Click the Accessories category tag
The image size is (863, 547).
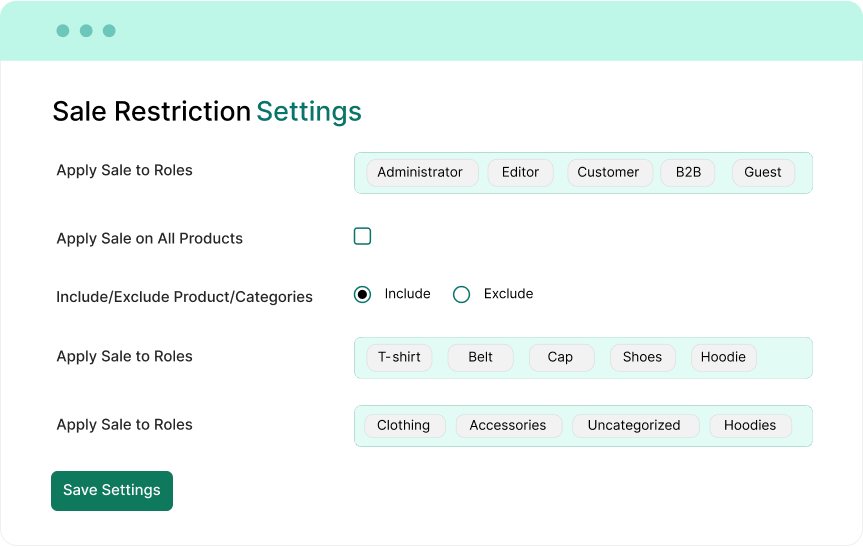click(508, 425)
